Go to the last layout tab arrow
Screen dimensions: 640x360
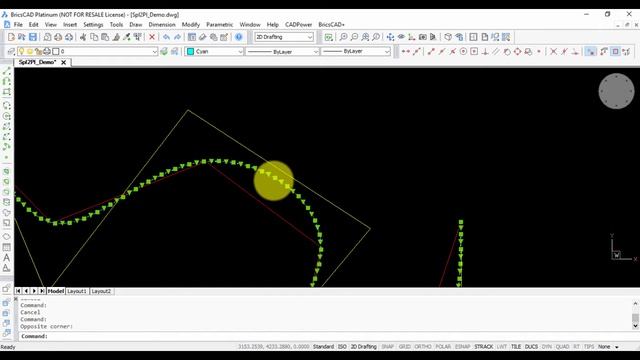tap(42, 291)
